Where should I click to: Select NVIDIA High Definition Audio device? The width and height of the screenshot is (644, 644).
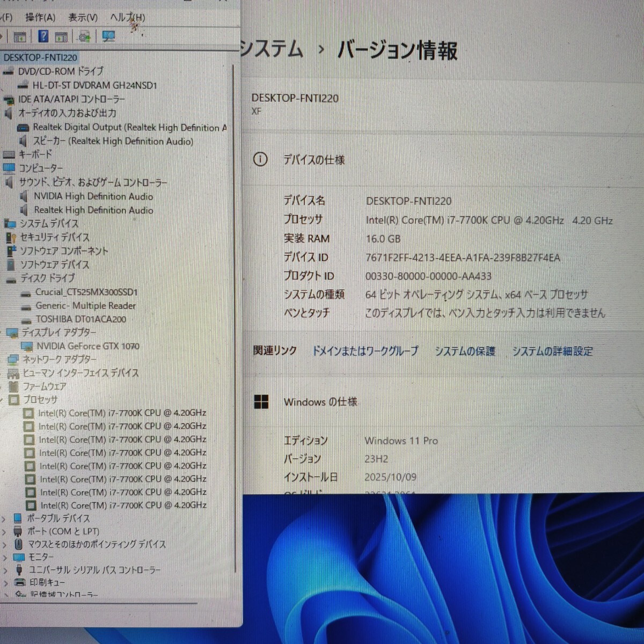(93, 196)
